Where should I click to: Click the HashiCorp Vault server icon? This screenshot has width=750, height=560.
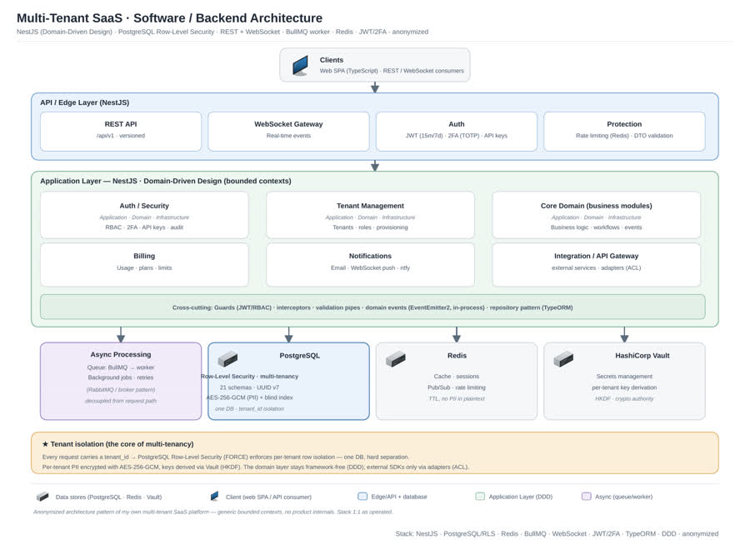563,358
